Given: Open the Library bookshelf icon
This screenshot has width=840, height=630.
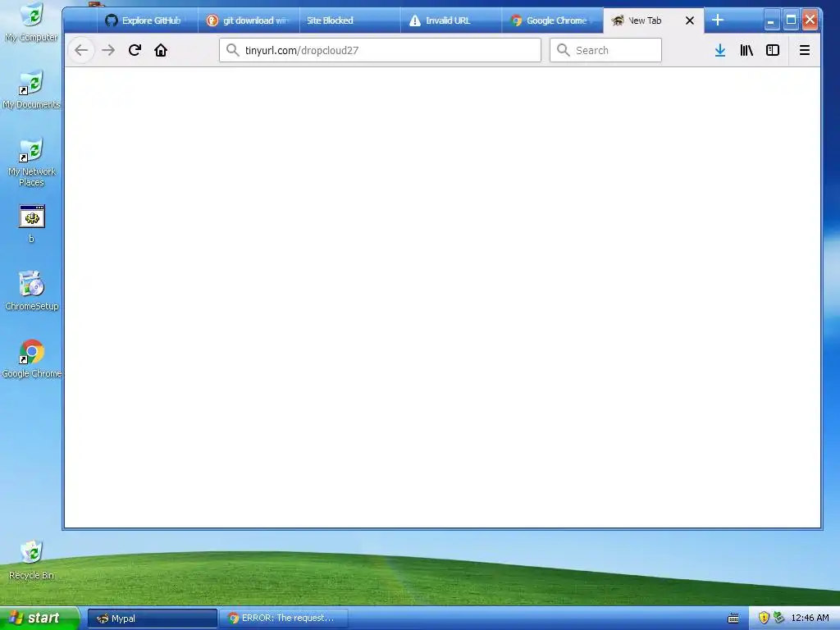Looking at the screenshot, I should (x=746, y=50).
